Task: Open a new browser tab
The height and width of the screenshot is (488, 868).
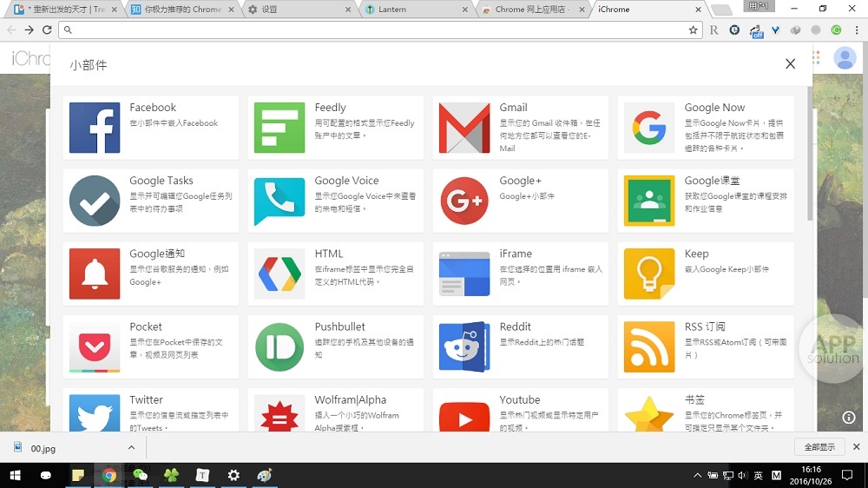Action: point(721,10)
